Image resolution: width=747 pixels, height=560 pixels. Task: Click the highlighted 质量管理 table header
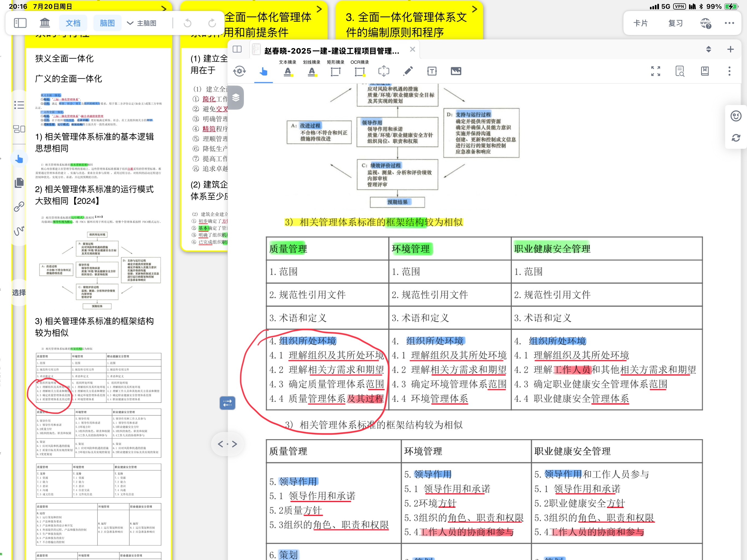(288, 249)
